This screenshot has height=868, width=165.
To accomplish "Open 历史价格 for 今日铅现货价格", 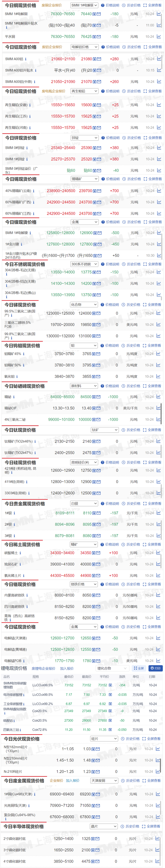I will tap(132, 91).
